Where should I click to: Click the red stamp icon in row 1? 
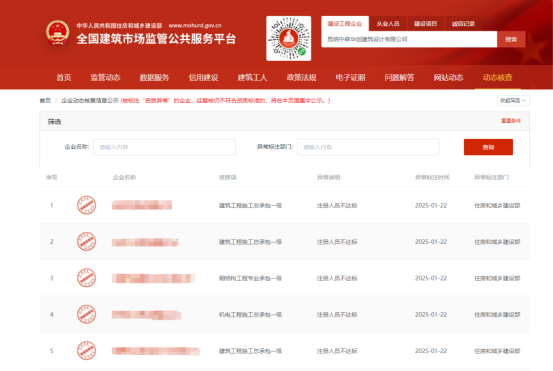point(86,205)
